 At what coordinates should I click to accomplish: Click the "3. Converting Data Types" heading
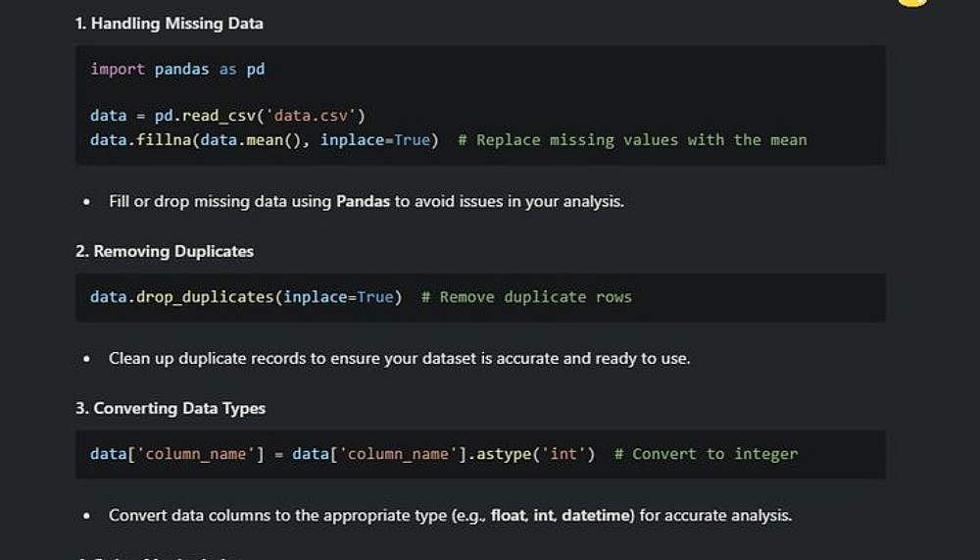pyautogui.click(x=171, y=408)
